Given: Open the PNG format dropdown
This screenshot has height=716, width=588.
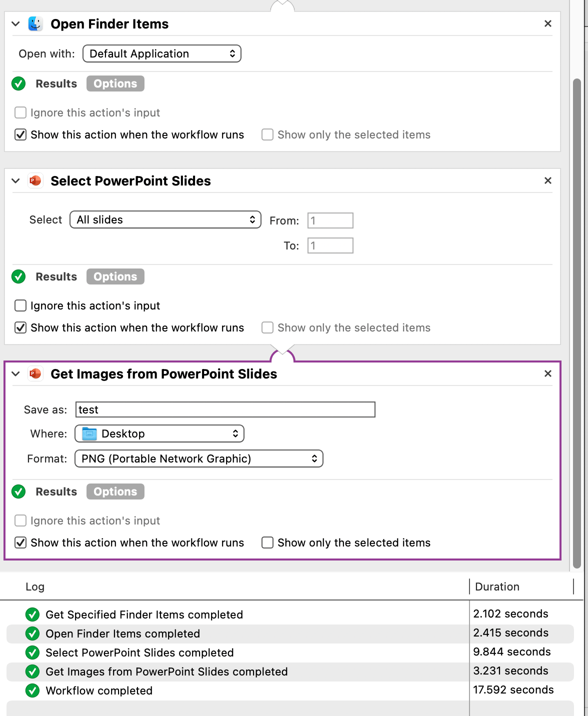Looking at the screenshot, I should pos(199,458).
